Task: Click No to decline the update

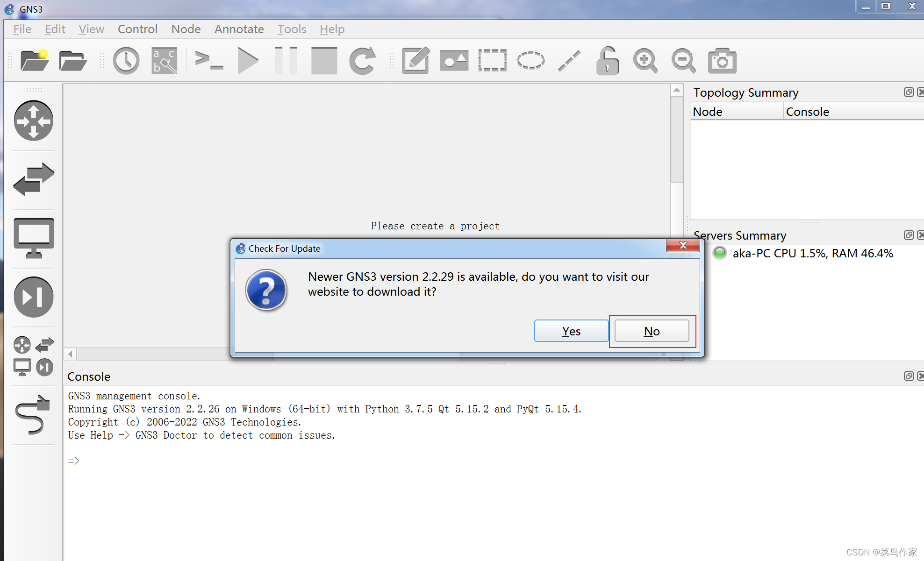Action: (652, 331)
